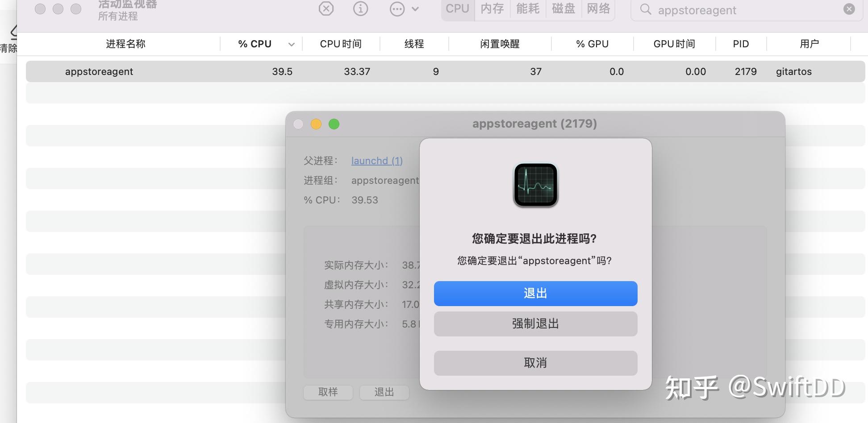Sort by the GPU 时间 column header

click(674, 44)
